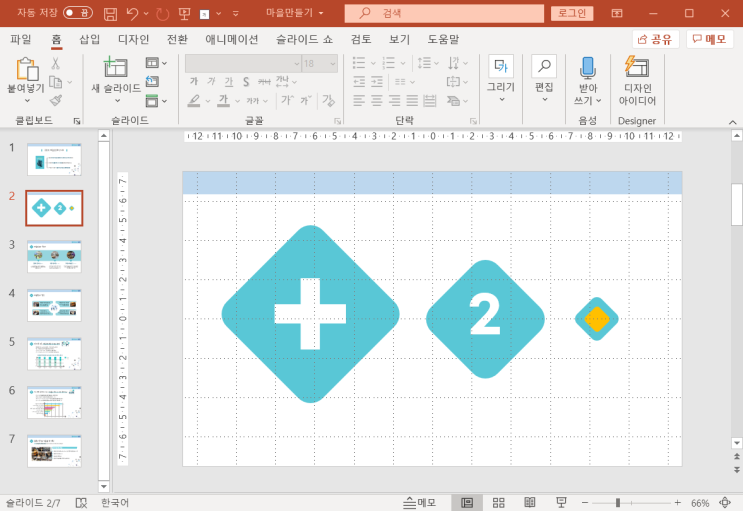Undo the last action
This screenshot has height=511, width=743.
click(132, 13)
